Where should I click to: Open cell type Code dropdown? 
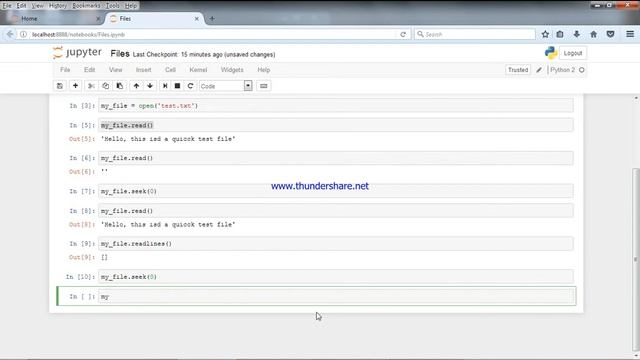point(226,86)
